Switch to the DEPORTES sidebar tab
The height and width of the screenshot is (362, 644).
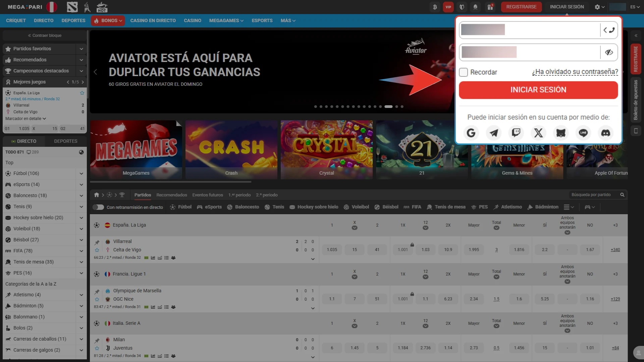(66, 141)
